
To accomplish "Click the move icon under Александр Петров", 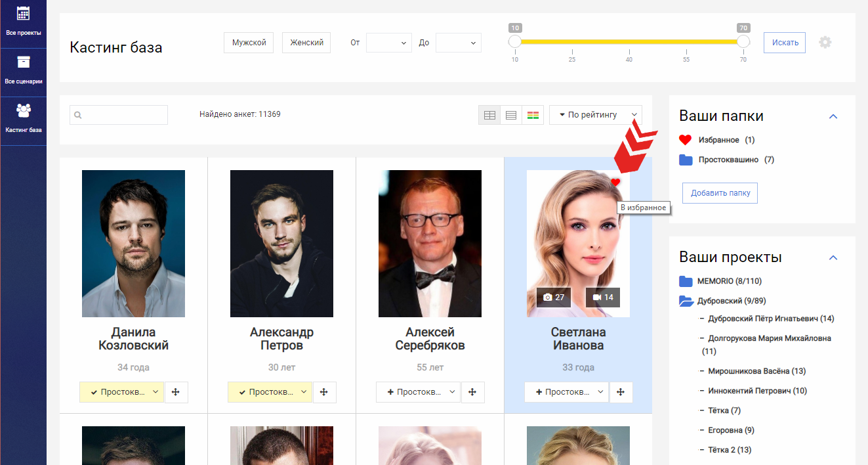I will point(324,392).
